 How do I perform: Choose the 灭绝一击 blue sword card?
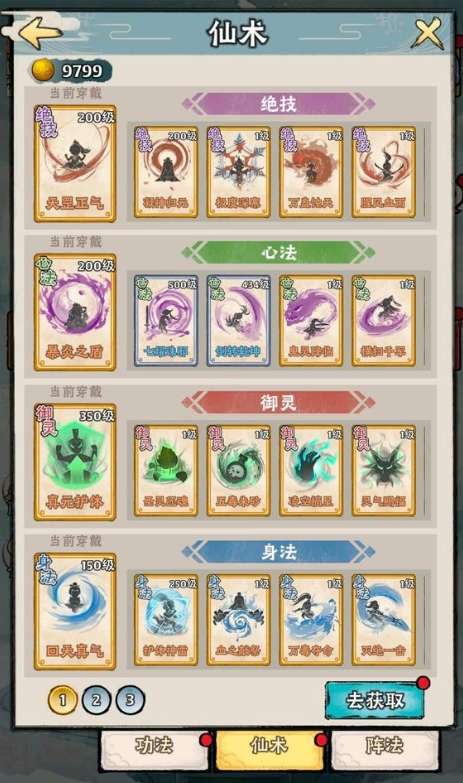tap(384, 620)
